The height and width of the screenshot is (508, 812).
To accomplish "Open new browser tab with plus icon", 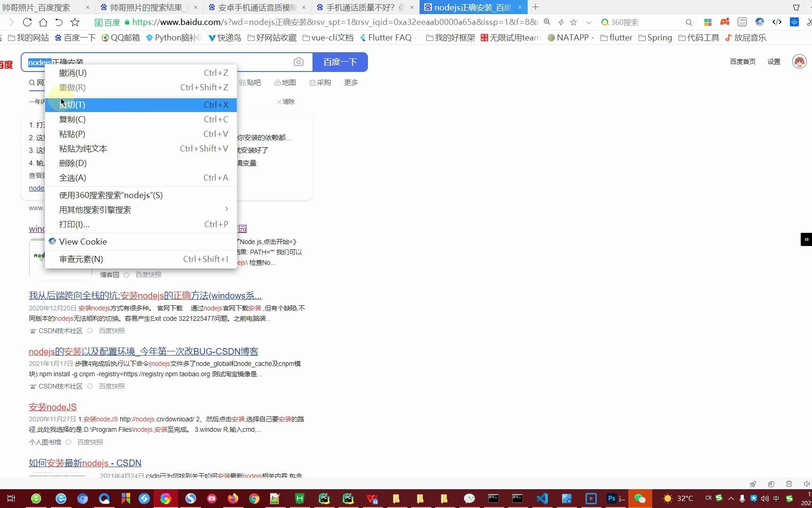I will click(535, 7).
